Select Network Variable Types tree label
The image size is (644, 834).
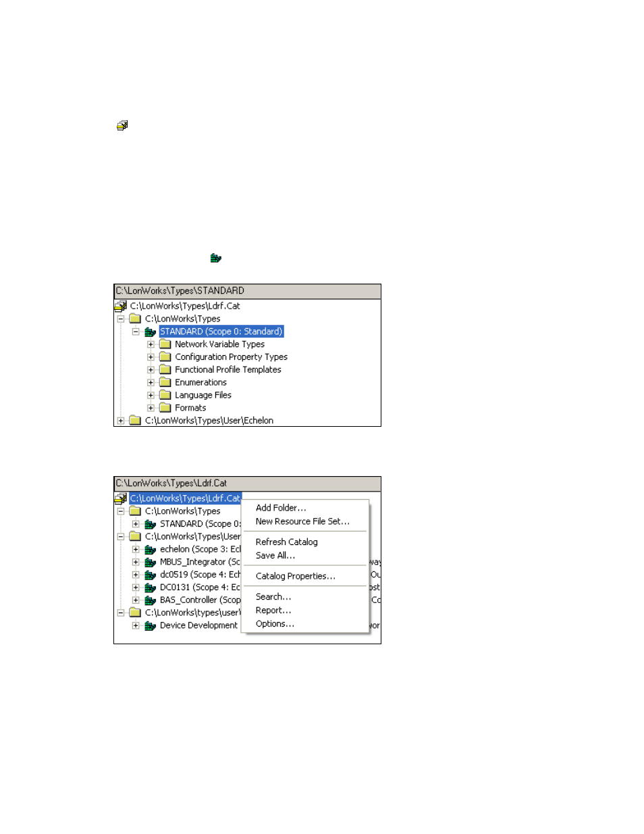coord(220,344)
